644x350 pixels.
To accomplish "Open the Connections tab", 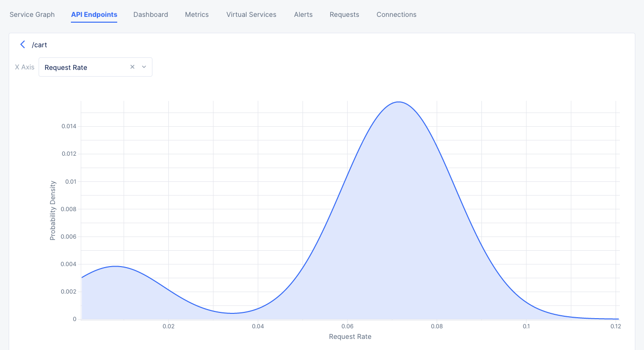I will click(396, 14).
